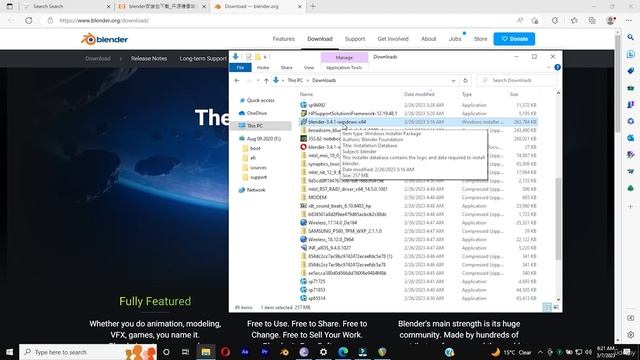640x360 pixels.
Task: Sort files by Type column header
Action: [x=467, y=94]
